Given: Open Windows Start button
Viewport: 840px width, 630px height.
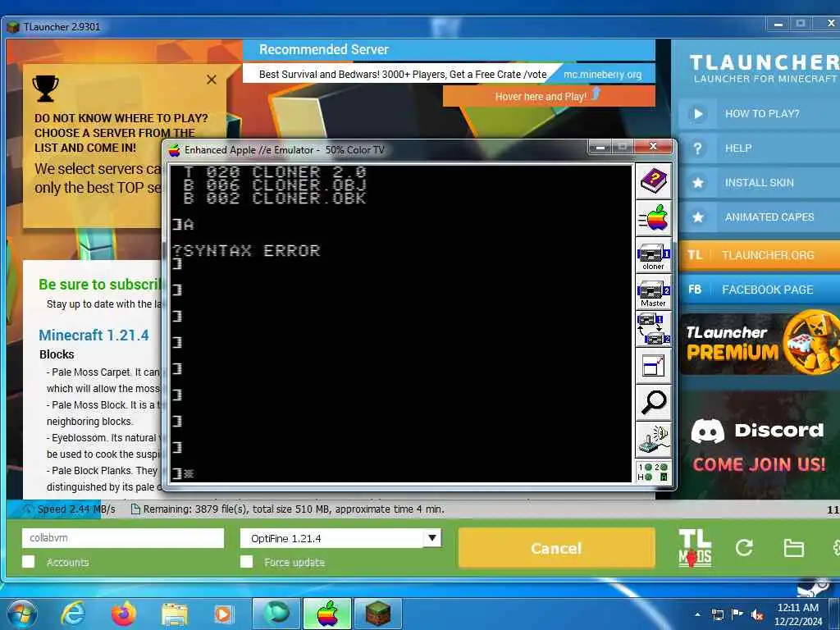Looking at the screenshot, I should pos(21,614).
